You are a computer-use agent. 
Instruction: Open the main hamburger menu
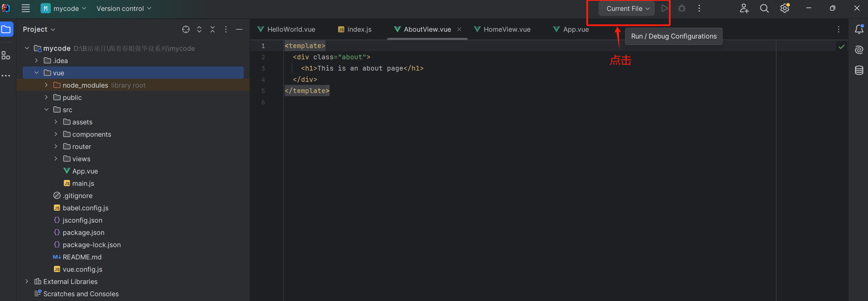[x=26, y=8]
